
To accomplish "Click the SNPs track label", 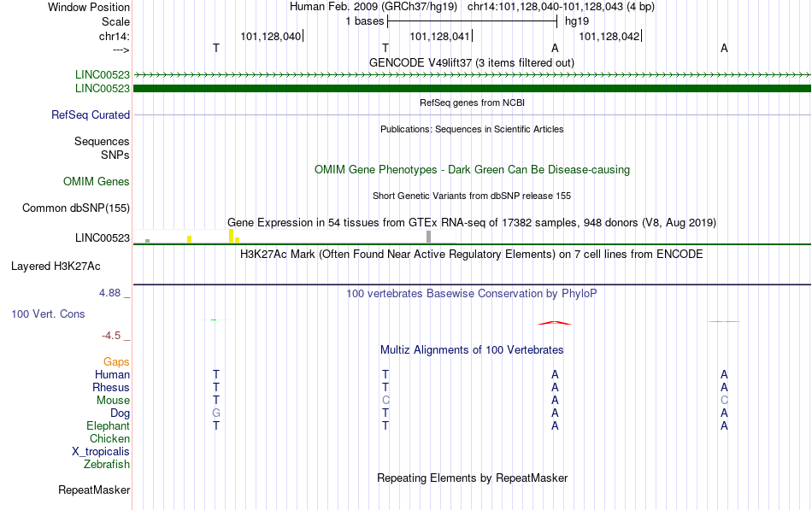I will click(115, 155).
